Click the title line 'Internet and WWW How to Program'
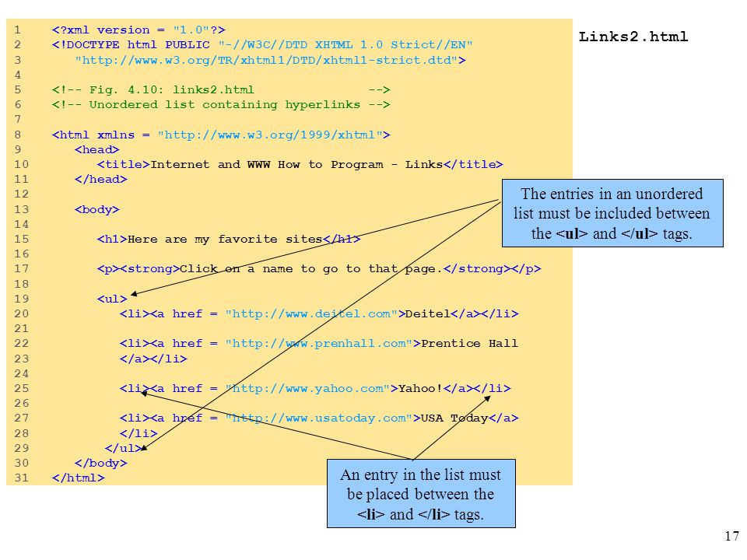Screen dimensions: 747x560 click(x=300, y=164)
